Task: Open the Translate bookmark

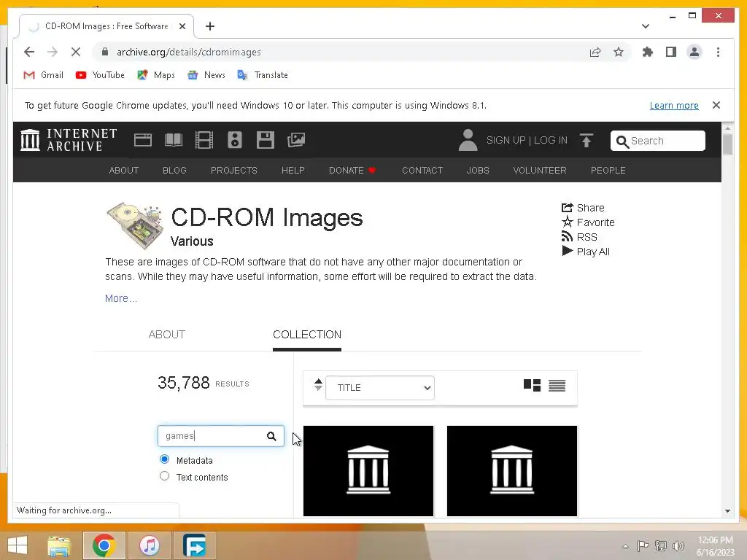Action: pos(263,75)
